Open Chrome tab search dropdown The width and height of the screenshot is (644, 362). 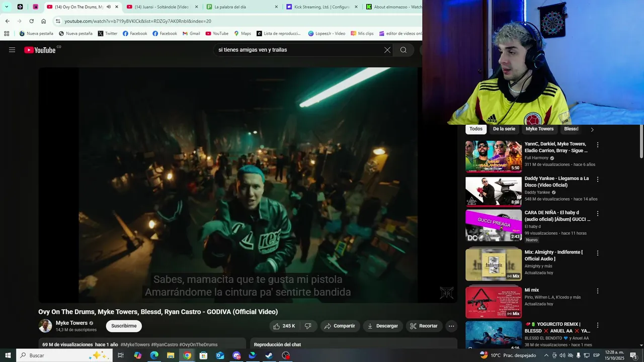(x=7, y=7)
